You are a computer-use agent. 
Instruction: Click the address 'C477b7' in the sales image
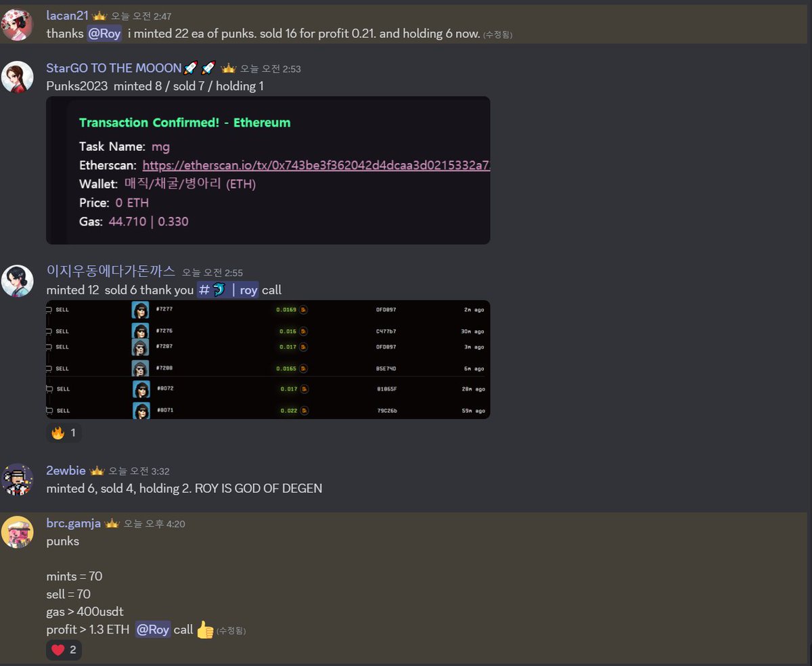pyautogui.click(x=386, y=332)
